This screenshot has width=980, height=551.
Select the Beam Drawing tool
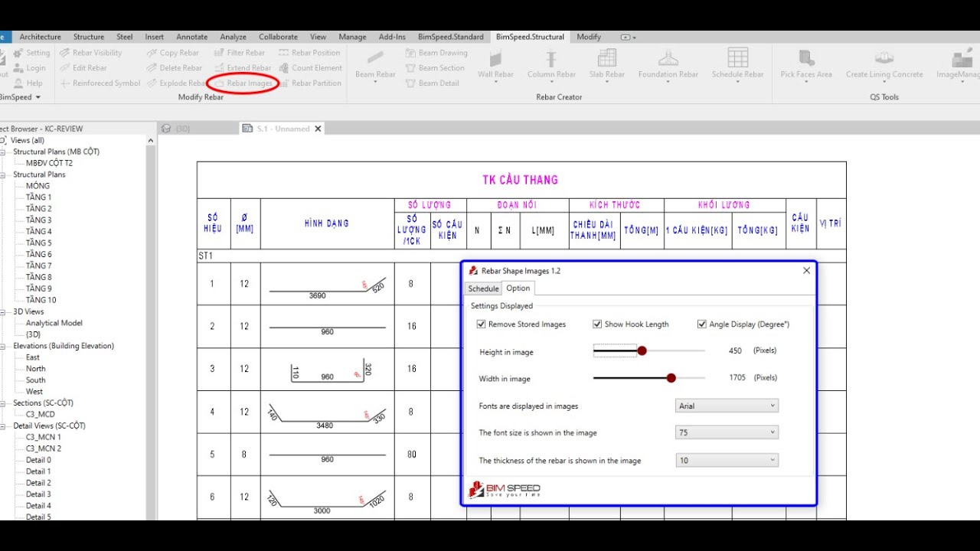coord(436,53)
